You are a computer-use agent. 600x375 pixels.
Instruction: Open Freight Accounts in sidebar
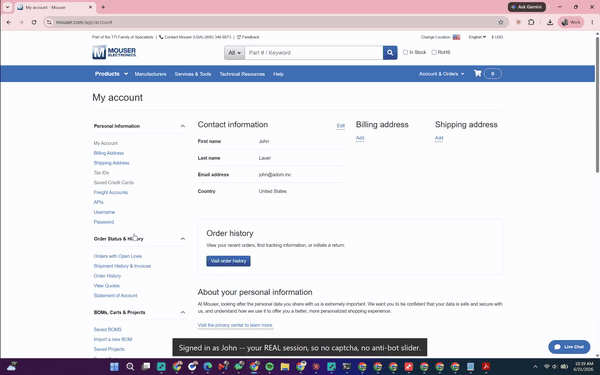click(111, 192)
